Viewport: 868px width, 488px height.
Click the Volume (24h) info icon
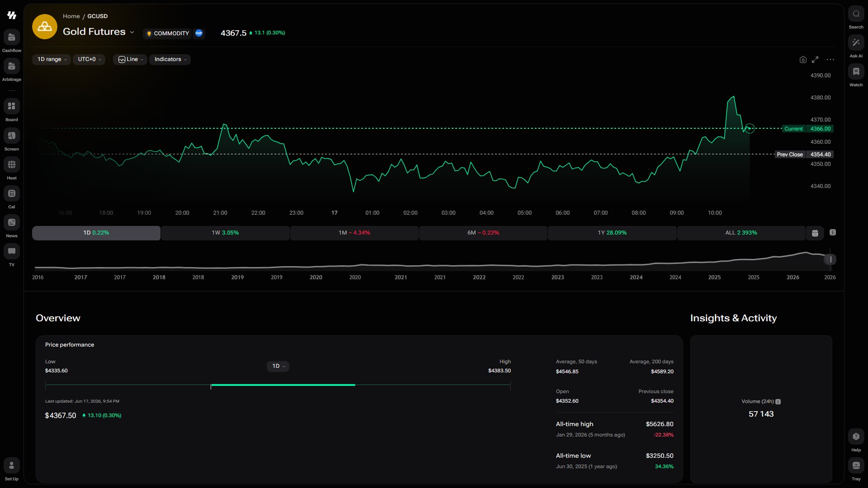tap(778, 402)
